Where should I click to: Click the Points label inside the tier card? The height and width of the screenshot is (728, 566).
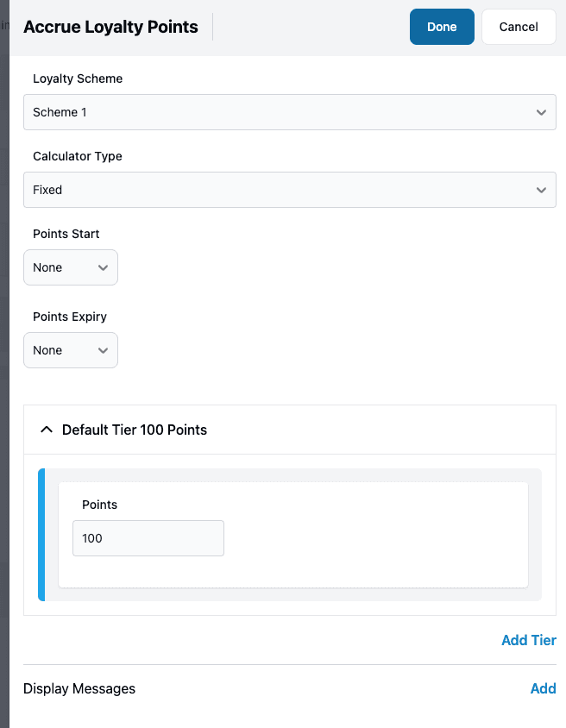click(99, 505)
